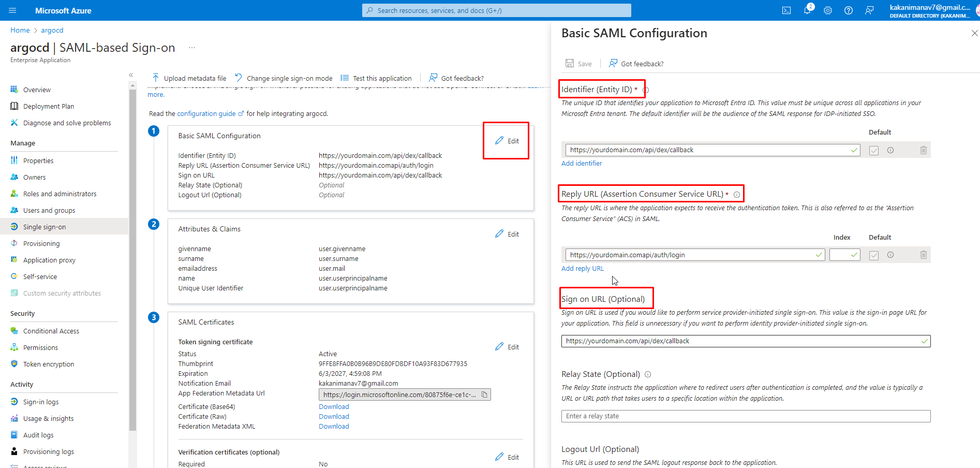Toggle Default checkbox for reply URL
The image size is (980, 468).
click(x=874, y=255)
